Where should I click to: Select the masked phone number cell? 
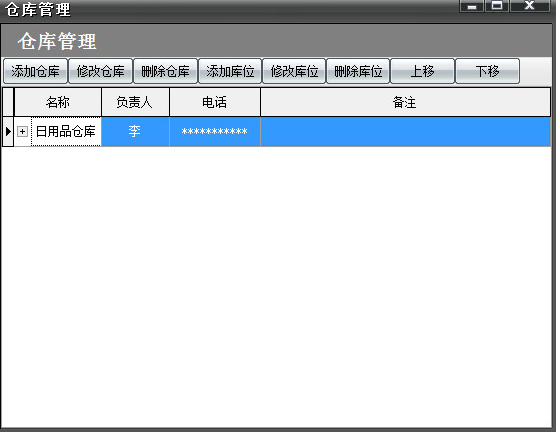[215, 132]
